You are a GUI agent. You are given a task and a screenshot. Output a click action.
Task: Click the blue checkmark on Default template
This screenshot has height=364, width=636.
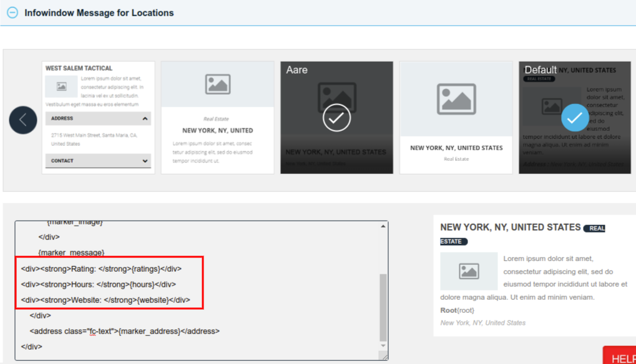[x=574, y=118]
